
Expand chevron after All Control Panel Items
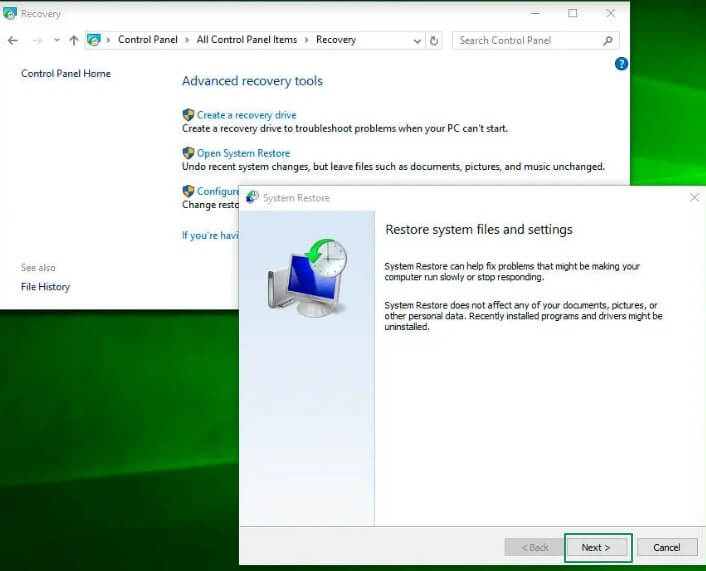click(x=307, y=40)
